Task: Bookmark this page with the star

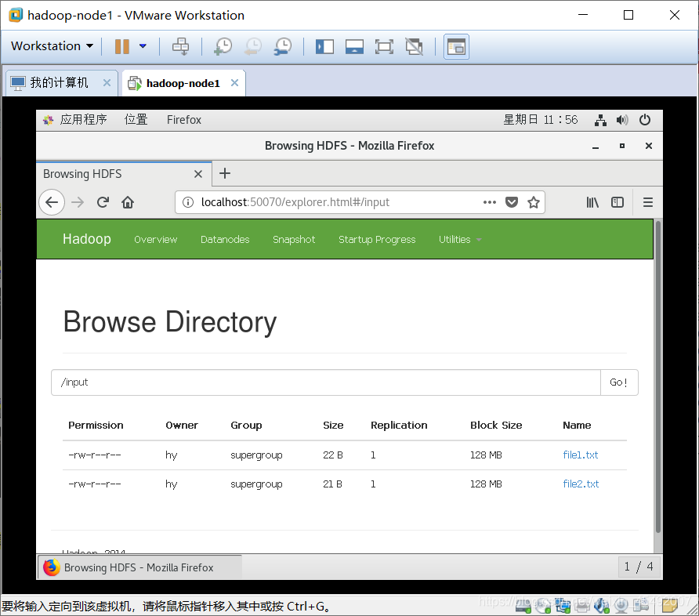Action: tap(533, 202)
